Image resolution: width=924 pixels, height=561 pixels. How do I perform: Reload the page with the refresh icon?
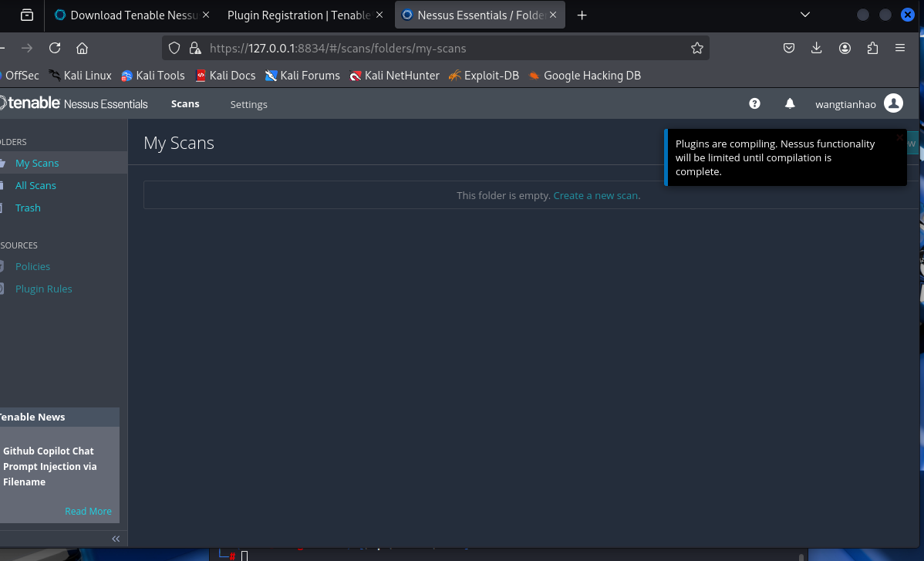(x=55, y=49)
